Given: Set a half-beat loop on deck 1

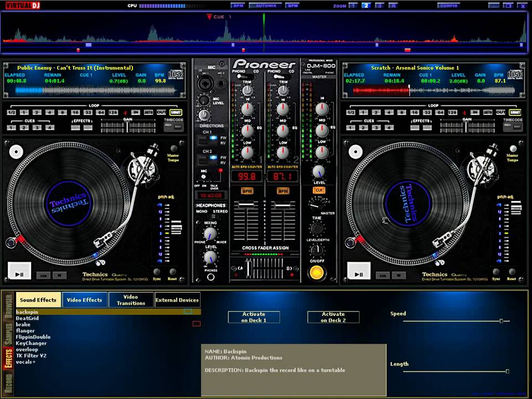Looking at the screenshot, I should (11, 112).
